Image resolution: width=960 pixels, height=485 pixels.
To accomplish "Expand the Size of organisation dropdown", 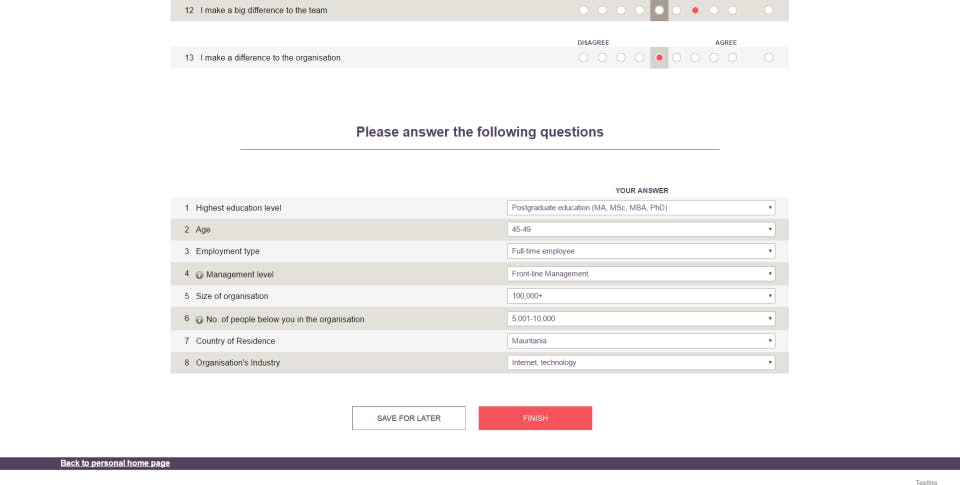I will coord(641,296).
